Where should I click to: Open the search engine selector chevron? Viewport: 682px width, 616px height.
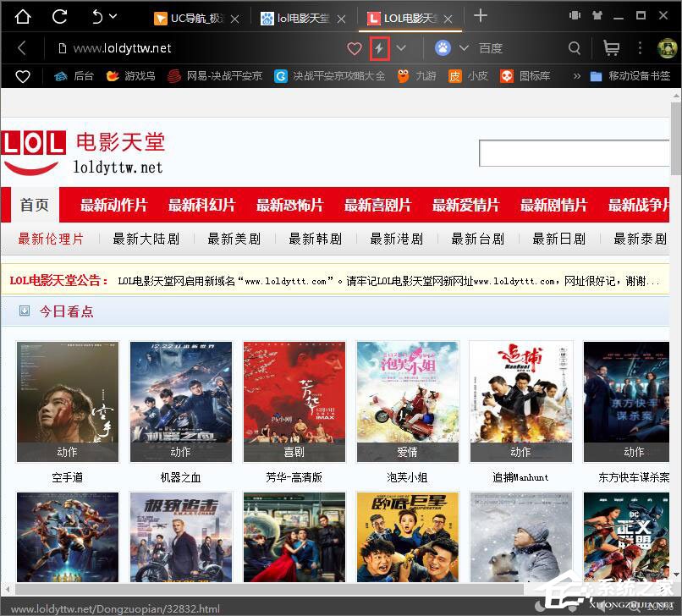tap(462, 48)
